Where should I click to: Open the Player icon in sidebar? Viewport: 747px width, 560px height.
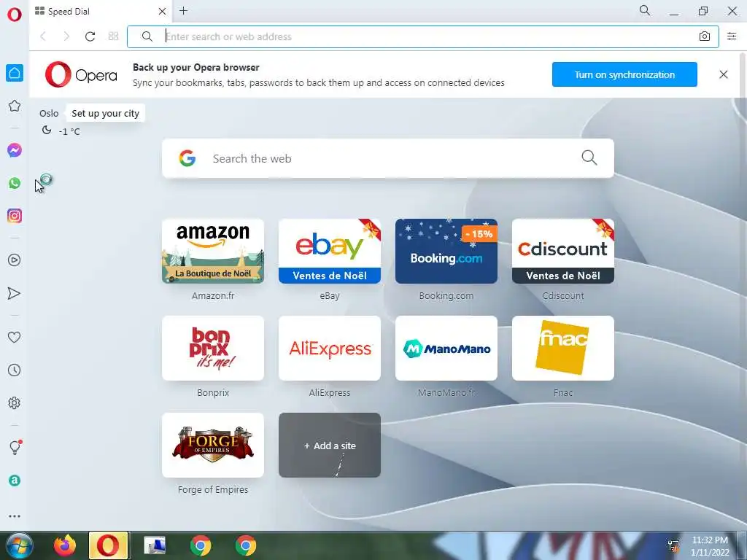click(x=15, y=260)
